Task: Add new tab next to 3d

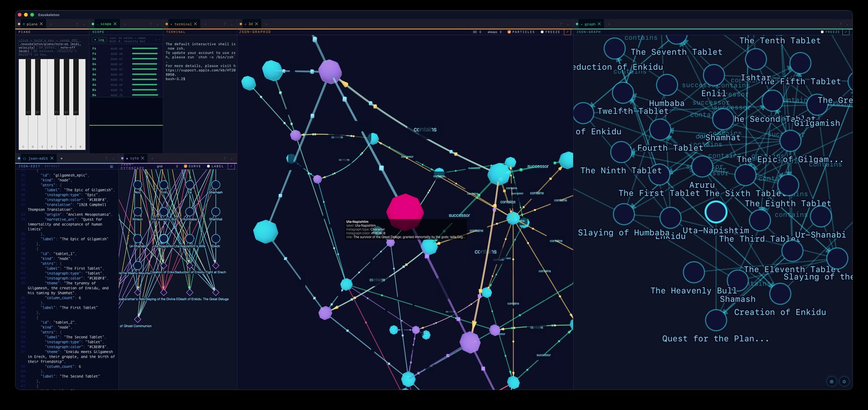Action: pos(266,24)
